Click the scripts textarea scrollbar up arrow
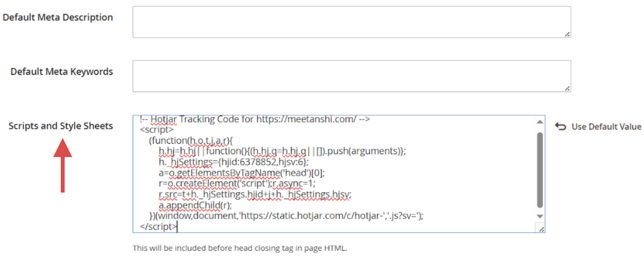 pos(540,122)
